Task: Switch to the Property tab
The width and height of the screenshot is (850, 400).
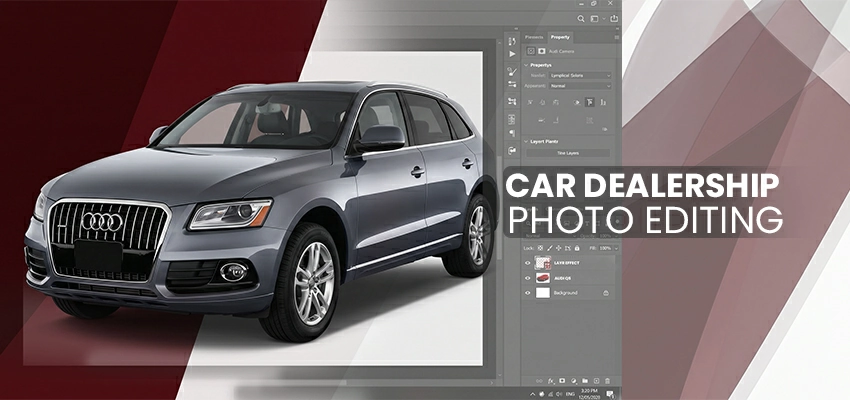Action: click(x=561, y=37)
